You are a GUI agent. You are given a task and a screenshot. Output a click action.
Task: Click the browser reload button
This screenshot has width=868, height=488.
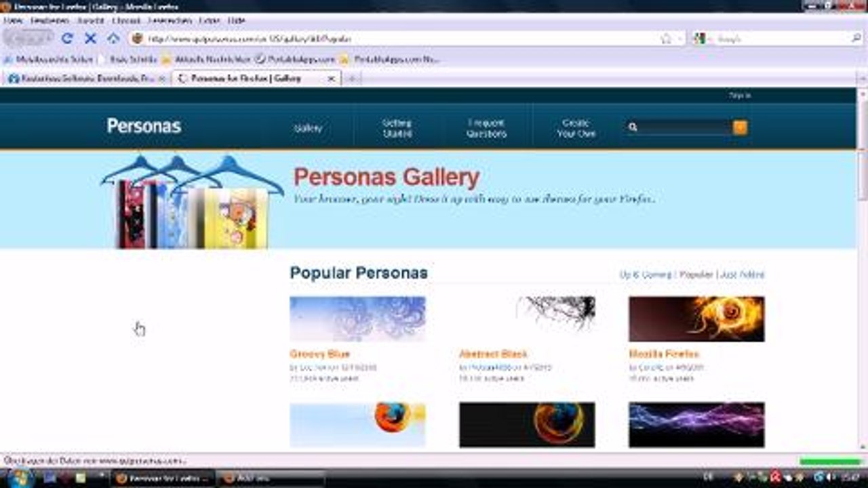[67, 39]
